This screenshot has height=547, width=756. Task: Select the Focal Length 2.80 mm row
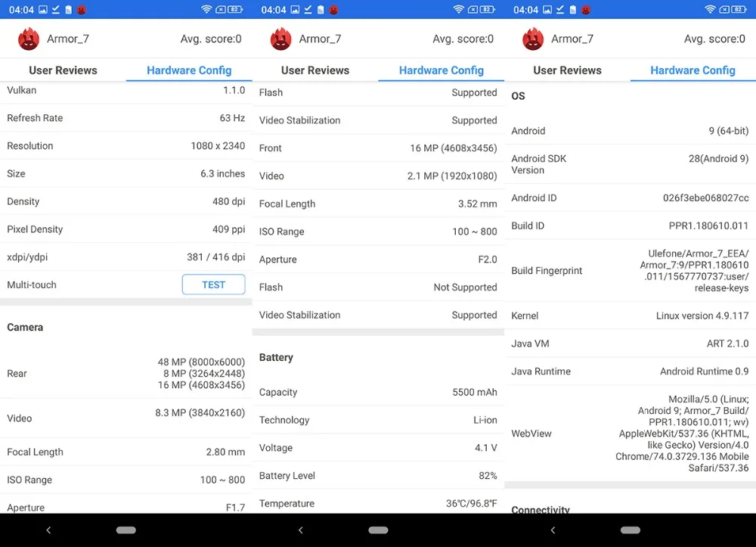[125, 452]
